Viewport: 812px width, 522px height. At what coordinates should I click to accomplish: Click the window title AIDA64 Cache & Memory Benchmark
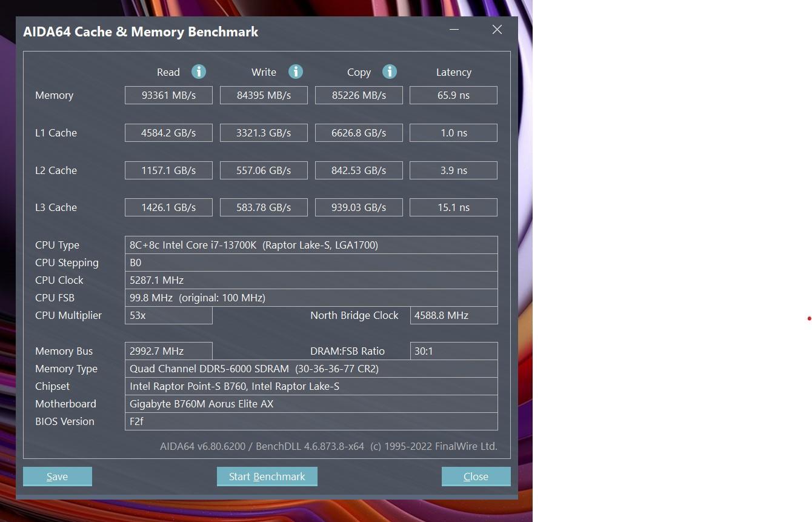coord(141,32)
